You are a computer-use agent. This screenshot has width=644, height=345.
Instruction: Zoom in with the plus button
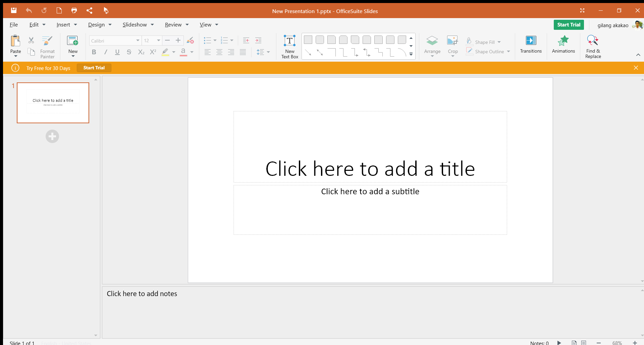pos(635,343)
